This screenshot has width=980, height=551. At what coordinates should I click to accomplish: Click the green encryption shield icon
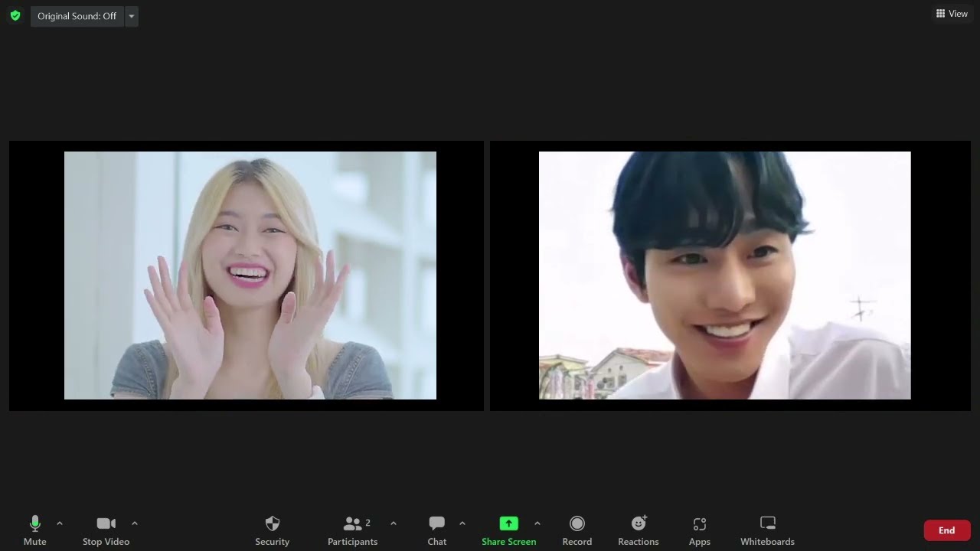click(x=15, y=15)
